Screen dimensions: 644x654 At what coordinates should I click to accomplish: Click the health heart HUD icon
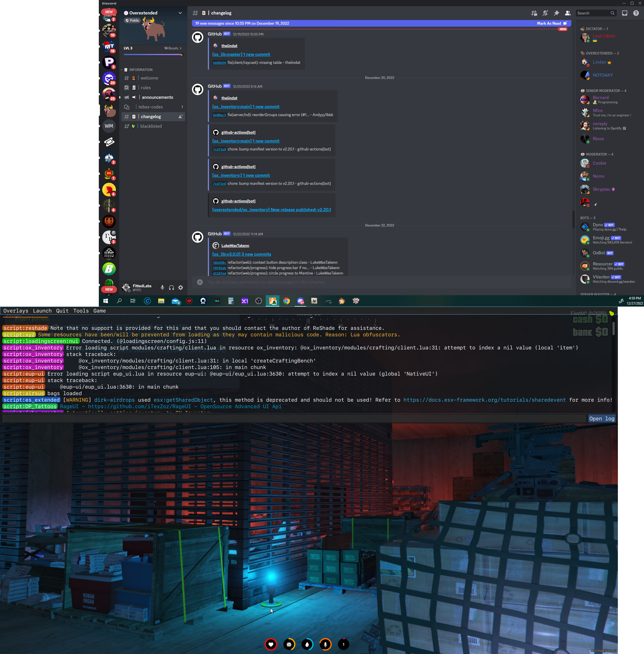(271, 644)
